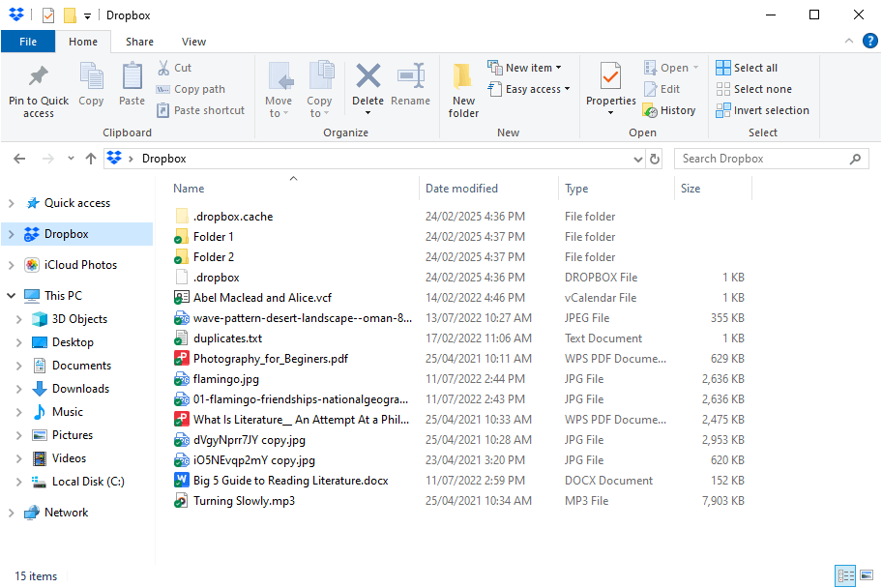This screenshot has height=588, width=882.
Task: Click Pin to Quick access icon
Action: coord(39,75)
